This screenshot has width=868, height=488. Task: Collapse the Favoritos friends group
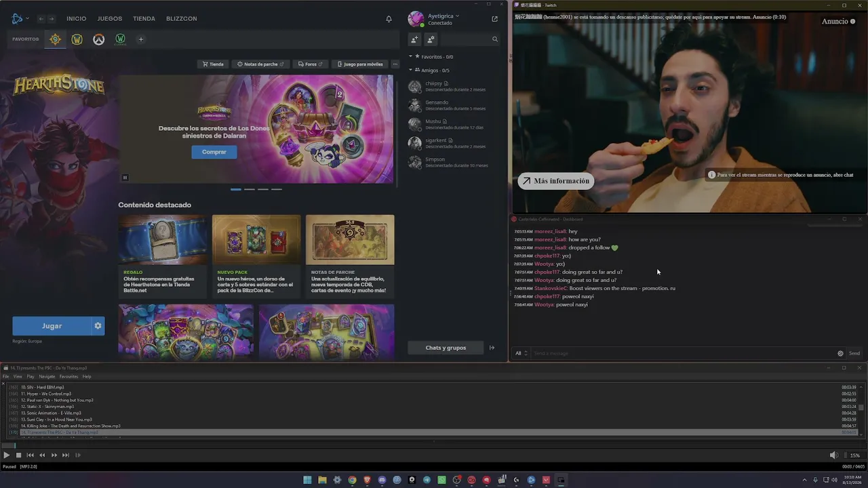[410, 57]
